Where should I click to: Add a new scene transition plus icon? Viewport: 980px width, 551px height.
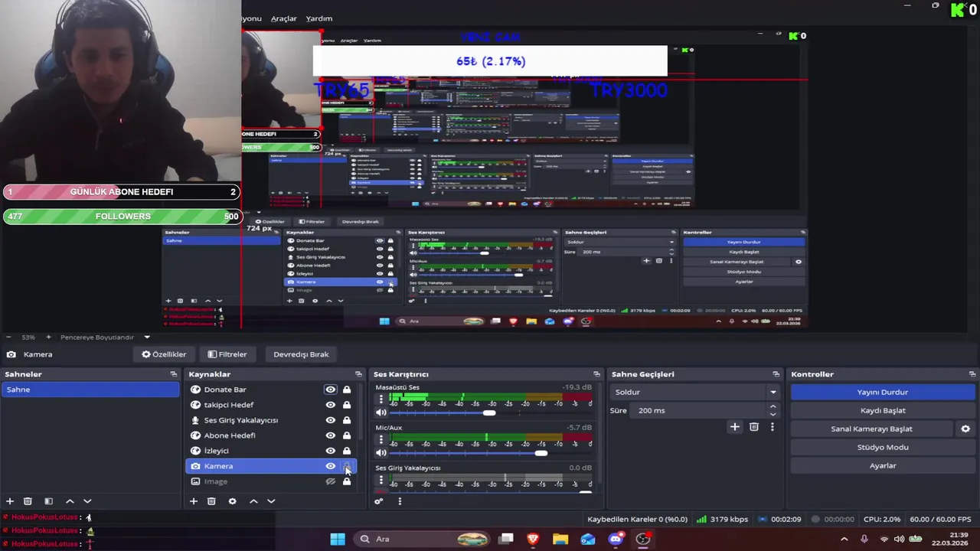(735, 427)
